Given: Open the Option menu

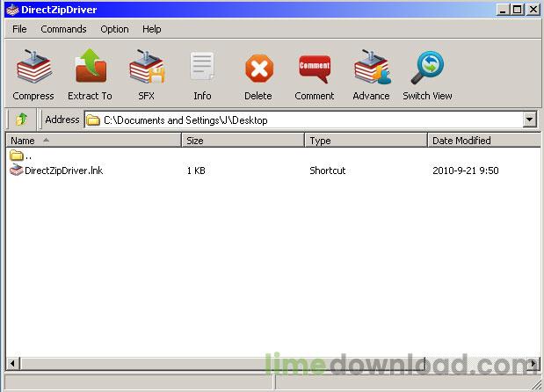Looking at the screenshot, I should (114, 29).
